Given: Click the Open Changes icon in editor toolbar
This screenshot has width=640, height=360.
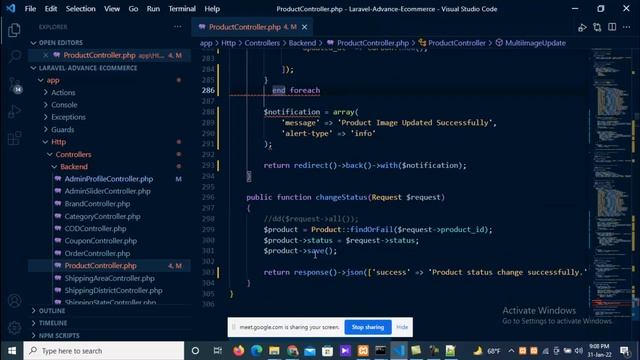Looking at the screenshot, I should [x=597, y=27].
